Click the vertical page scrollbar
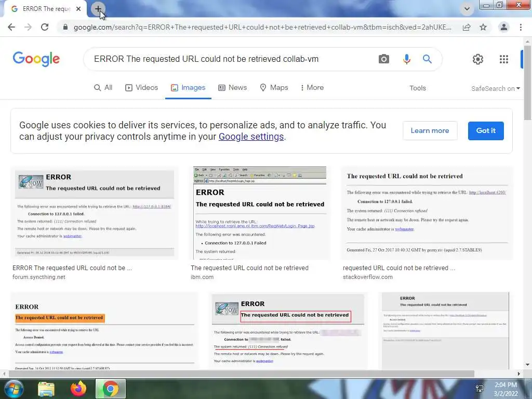This screenshot has width=532, height=399. [x=528, y=83]
